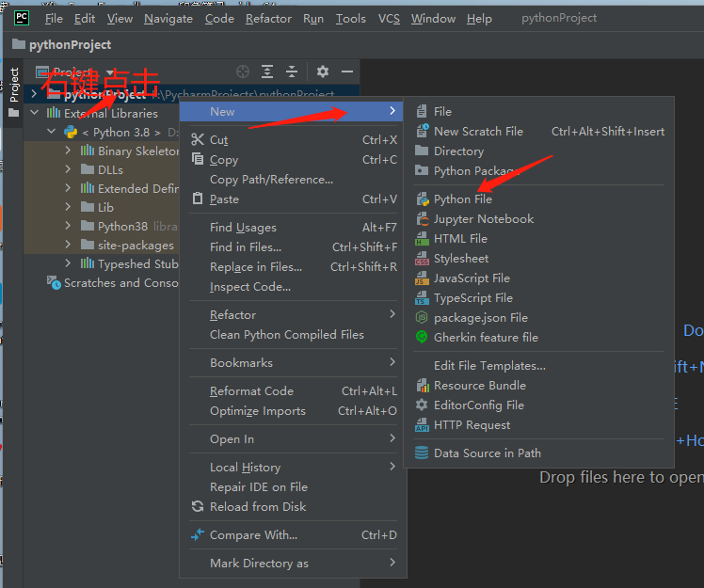
Task: Click the locate/select opened file icon
Action: click(x=243, y=72)
